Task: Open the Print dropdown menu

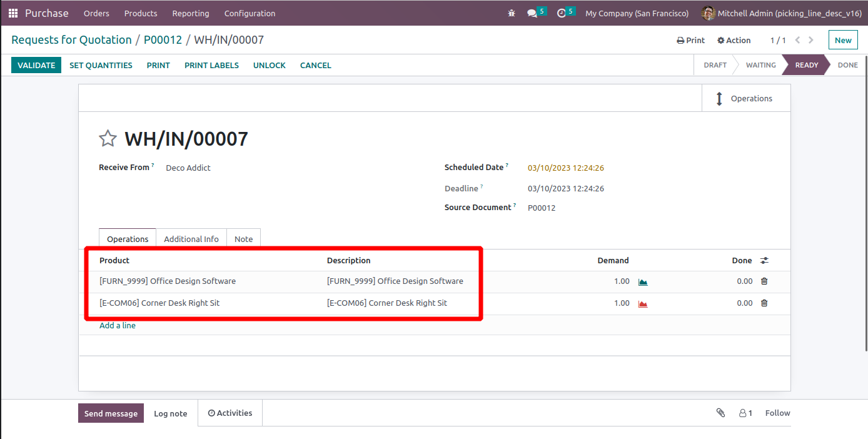Action: pos(690,40)
